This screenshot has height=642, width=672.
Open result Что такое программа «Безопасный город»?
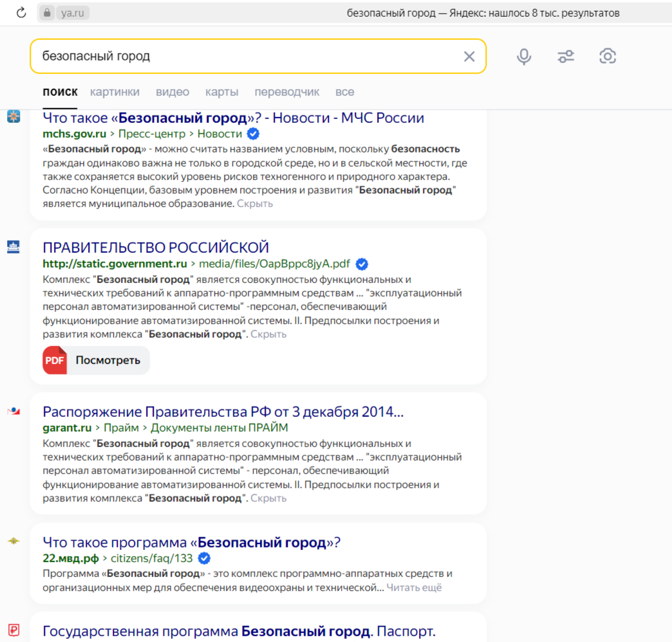click(191, 542)
